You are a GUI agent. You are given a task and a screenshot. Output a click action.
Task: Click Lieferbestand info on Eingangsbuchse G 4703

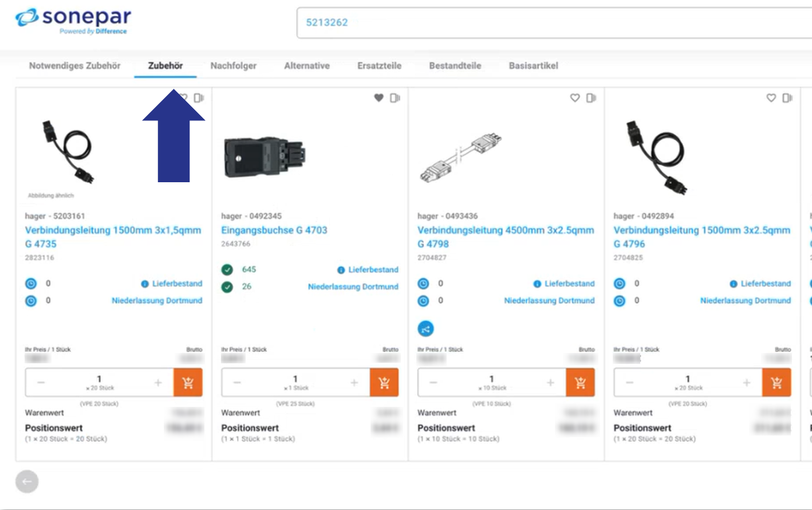(368, 269)
